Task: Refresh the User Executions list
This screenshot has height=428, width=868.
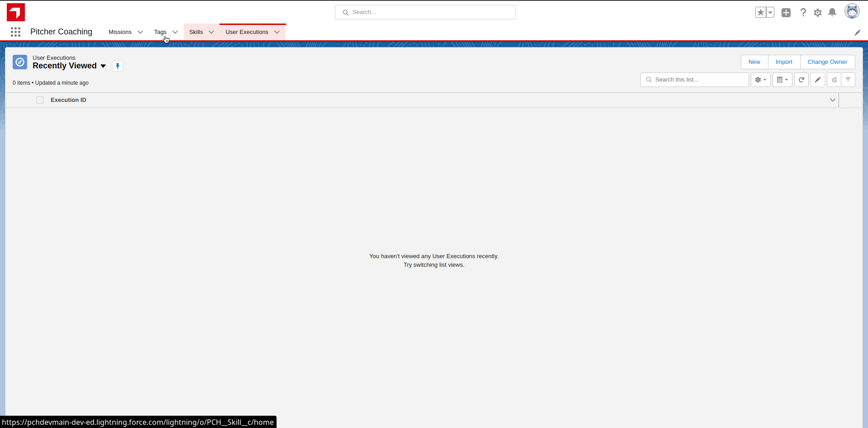Action: pyautogui.click(x=801, y=80)
